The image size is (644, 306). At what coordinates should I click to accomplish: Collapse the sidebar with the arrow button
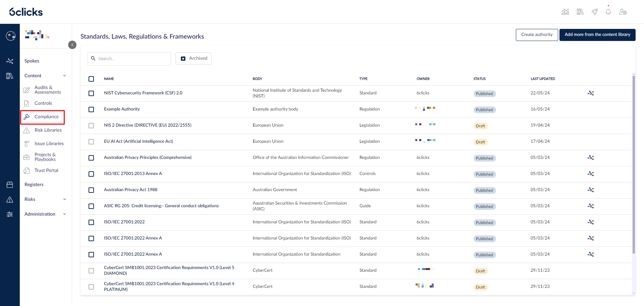pyautogui.click(x=72, y=45)
